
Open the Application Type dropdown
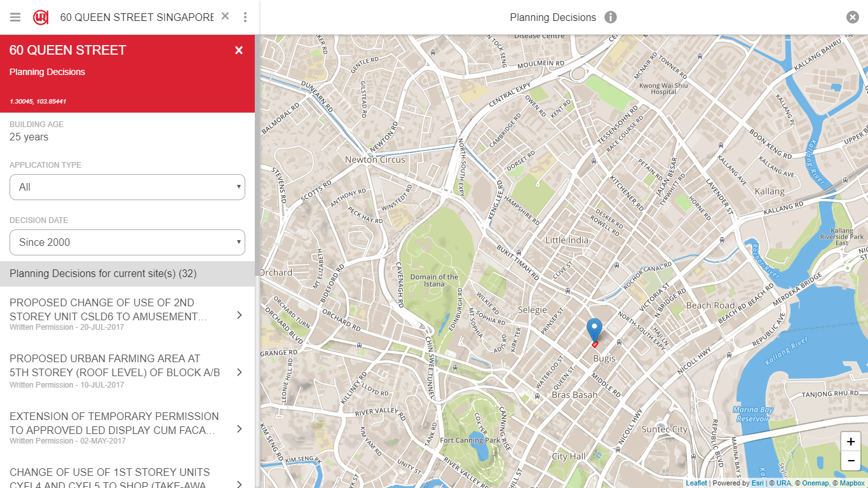pyautogui.click(x=127, y=187)
